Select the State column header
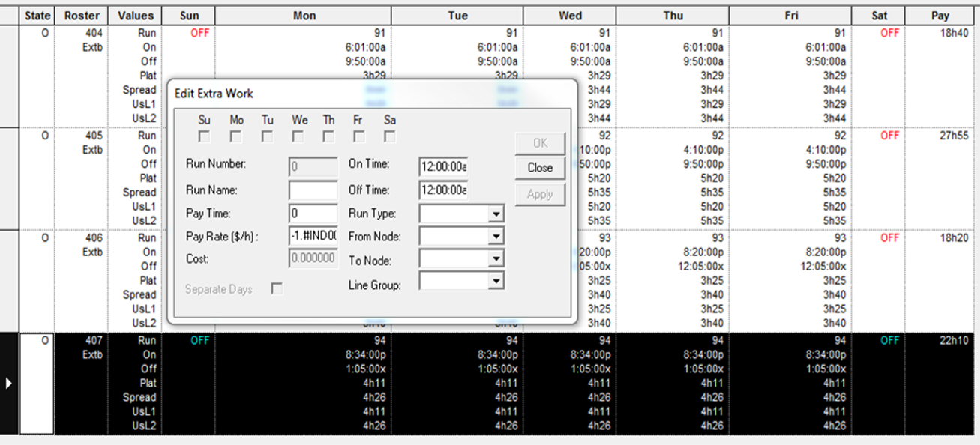The image size is (980, 445). point(37,16)
